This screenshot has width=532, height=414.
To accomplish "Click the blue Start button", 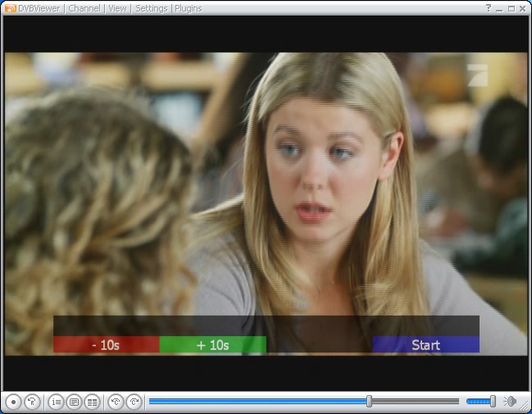I will (425, 345).
